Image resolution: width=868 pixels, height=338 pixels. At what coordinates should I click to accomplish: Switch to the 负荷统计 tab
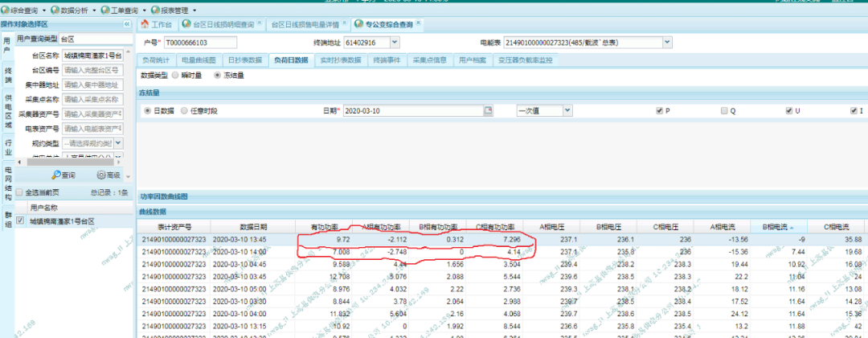[x=156, y=60]
